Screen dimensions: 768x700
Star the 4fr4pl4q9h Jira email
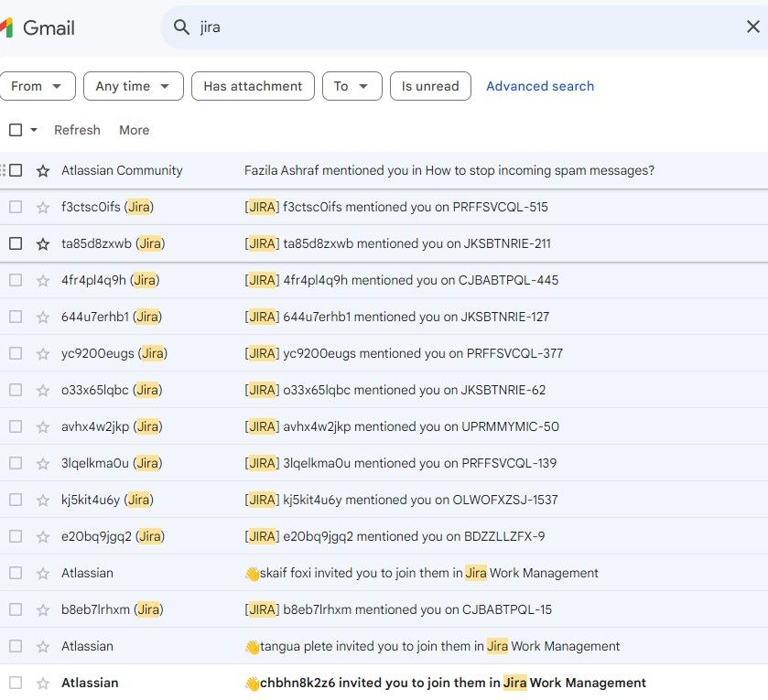click(x=43, y=281)
